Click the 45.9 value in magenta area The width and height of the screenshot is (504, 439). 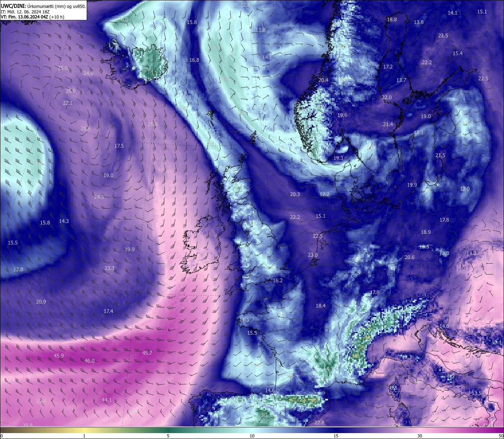(59, 356)
